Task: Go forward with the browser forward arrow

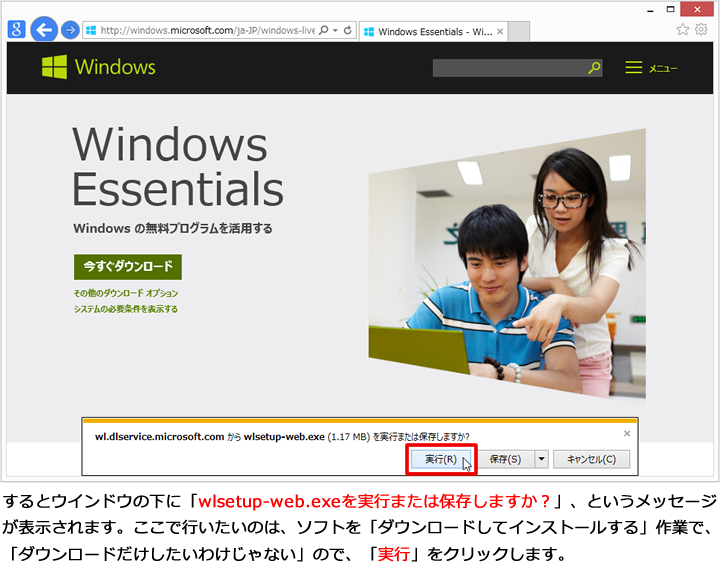Action: (x=70, y=30)
